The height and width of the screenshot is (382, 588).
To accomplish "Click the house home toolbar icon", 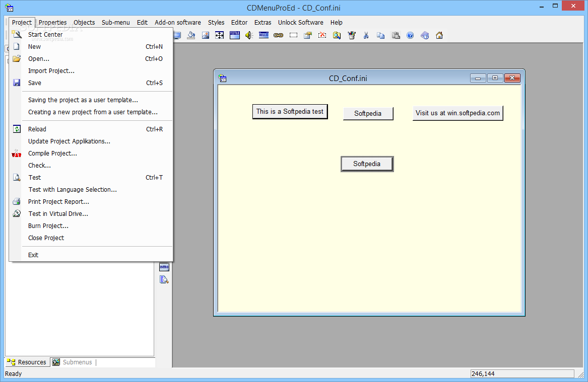I will 439,35.
